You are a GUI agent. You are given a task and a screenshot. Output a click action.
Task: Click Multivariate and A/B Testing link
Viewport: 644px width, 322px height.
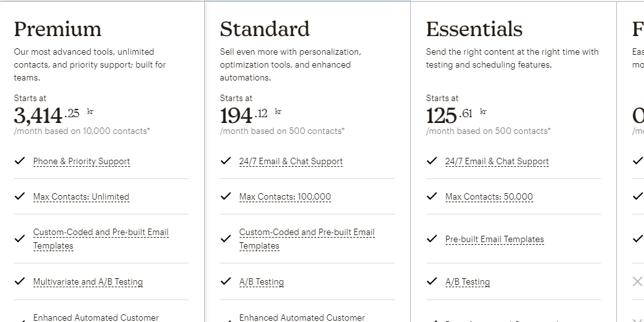point(88,282)
